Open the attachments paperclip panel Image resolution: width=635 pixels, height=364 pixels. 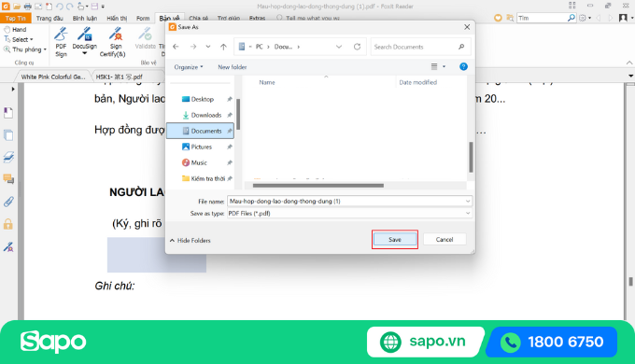[8, 202]
